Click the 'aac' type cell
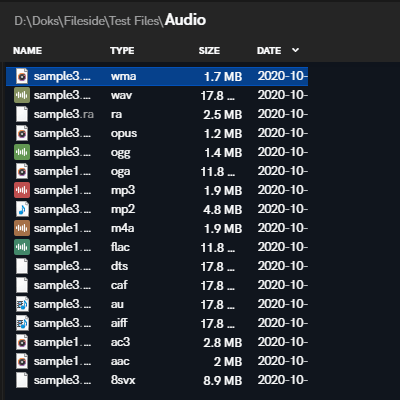Screen dimensions: 400x400 click(x=120, y=361)
